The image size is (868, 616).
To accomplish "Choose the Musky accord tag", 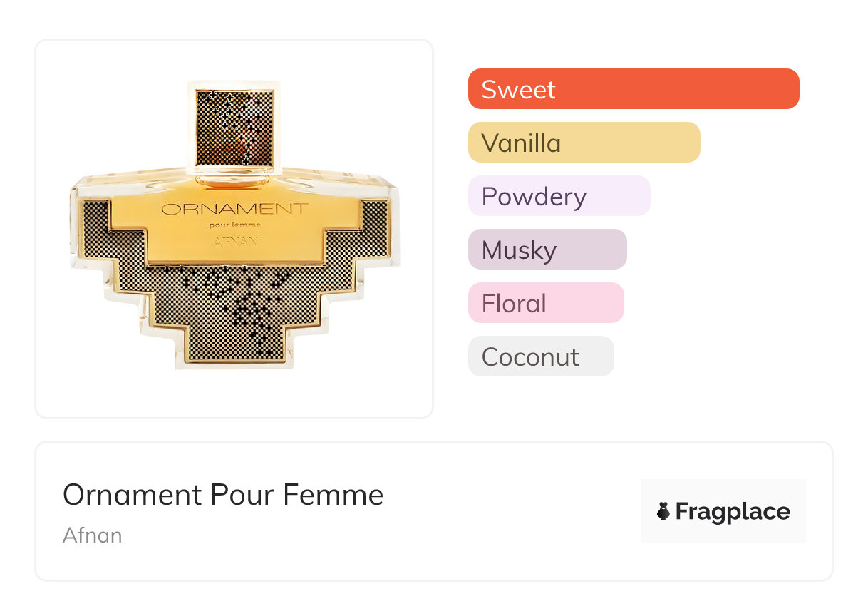I will [x=547, y=250].
